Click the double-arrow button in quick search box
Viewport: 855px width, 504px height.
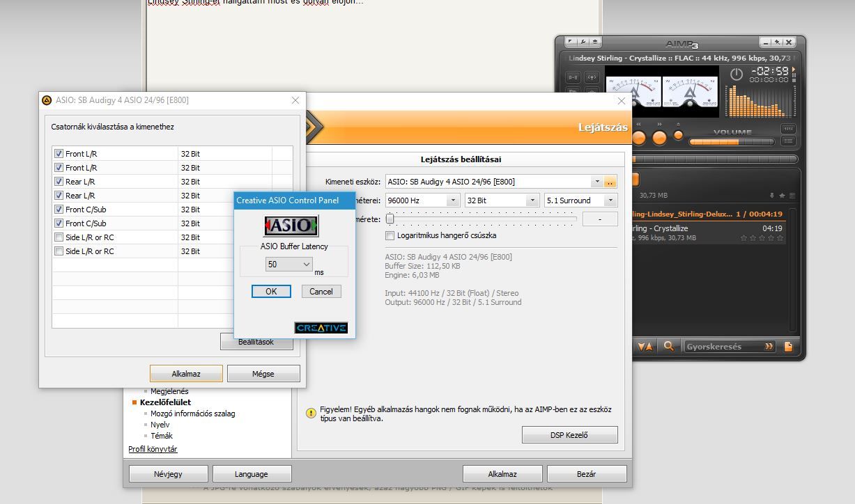coord(769,346)
